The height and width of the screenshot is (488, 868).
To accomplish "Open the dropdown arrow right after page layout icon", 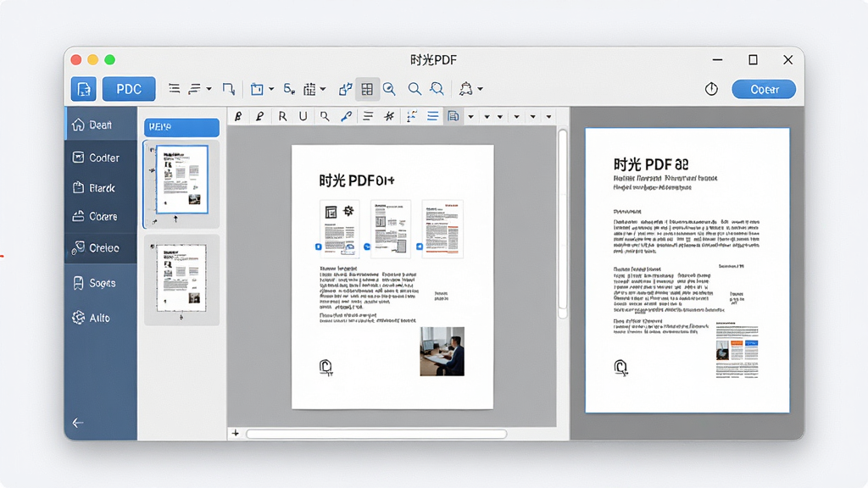I will pos(471,117).
